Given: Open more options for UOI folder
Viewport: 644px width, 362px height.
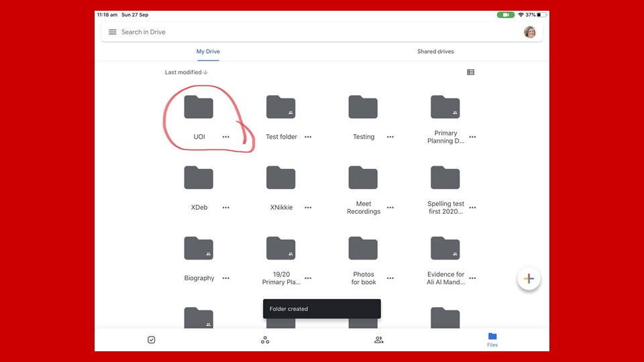Looking at the screenshot, I should [x=226, y=137].
